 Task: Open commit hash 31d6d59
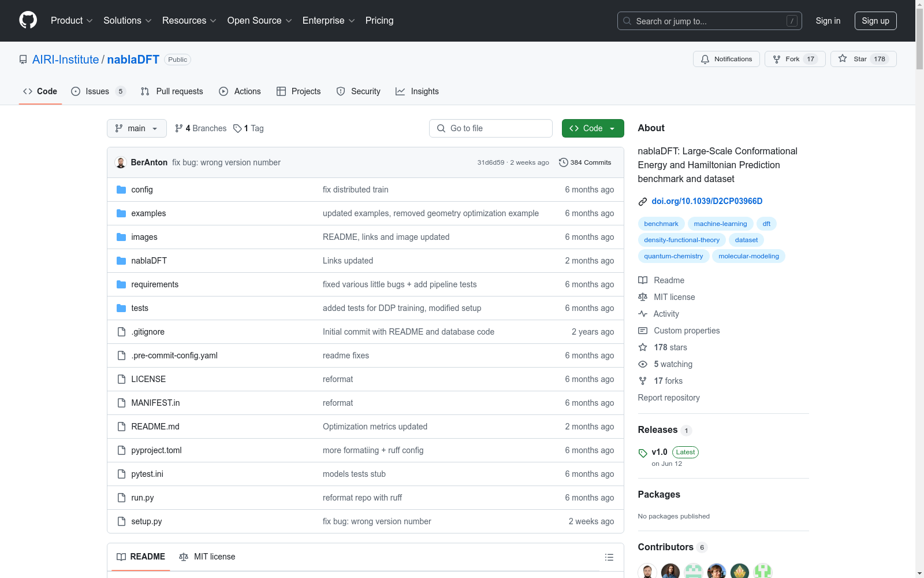pos(491,162)
